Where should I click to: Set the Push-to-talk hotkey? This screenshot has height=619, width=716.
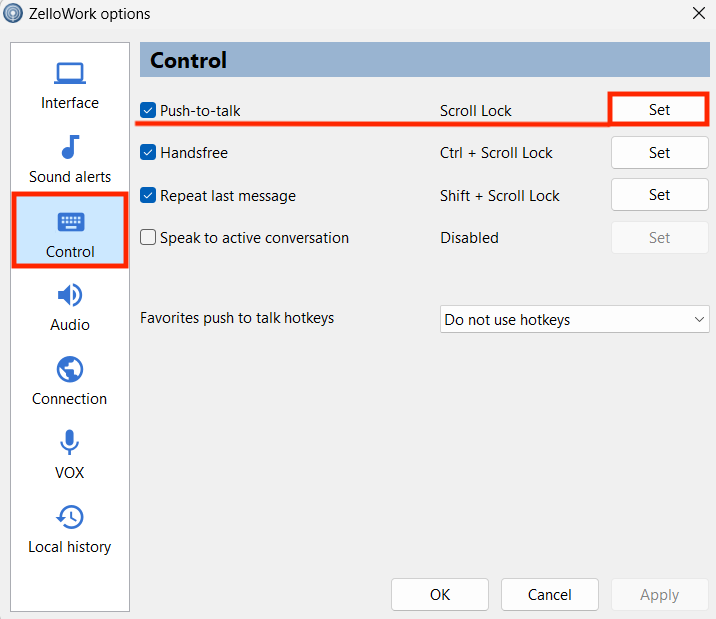click(x=659, y=110)
